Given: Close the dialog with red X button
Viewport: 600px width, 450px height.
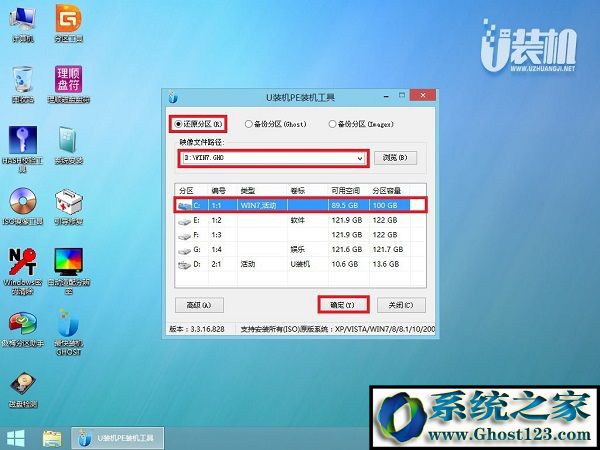Looking at the screenshot, I should (422, 95).
